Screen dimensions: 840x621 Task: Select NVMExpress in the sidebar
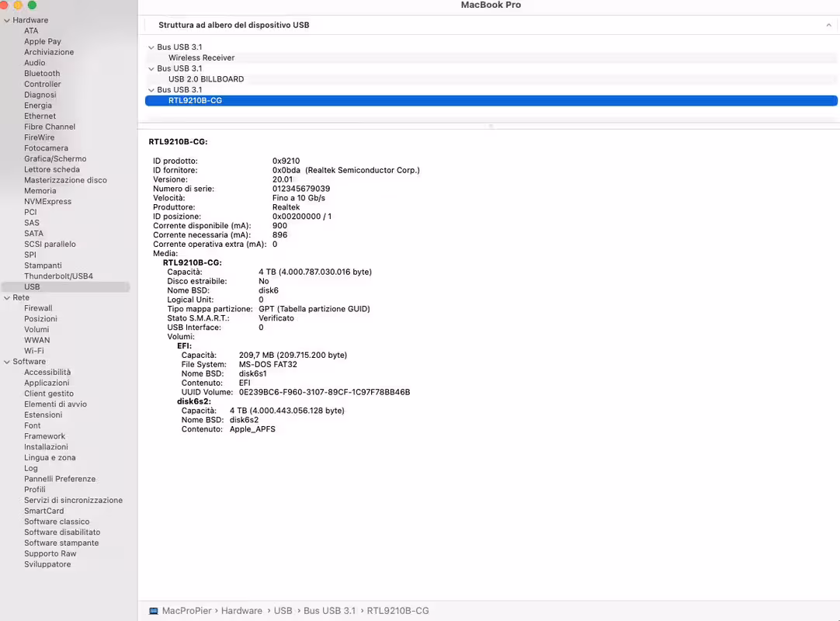(47, 202)
